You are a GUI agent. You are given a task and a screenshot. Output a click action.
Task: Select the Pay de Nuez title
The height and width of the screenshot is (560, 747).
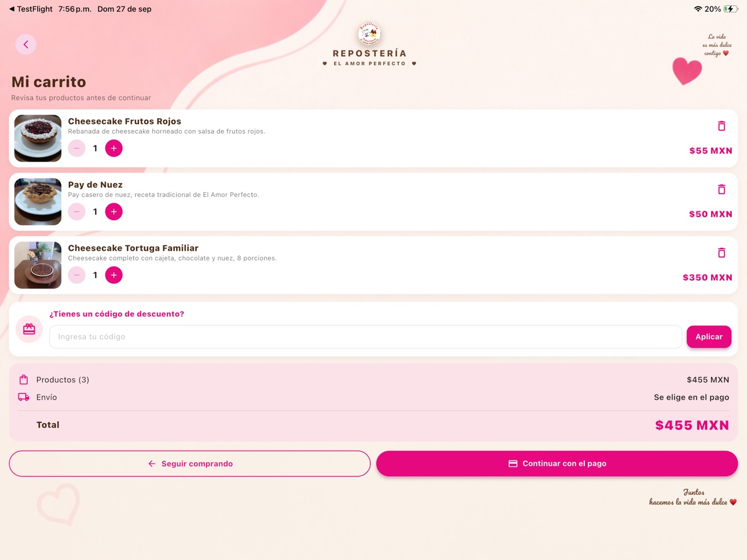pos(96,185)
